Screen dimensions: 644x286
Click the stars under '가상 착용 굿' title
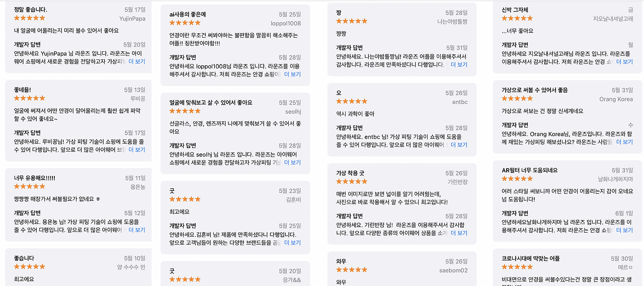click(352, 181)
